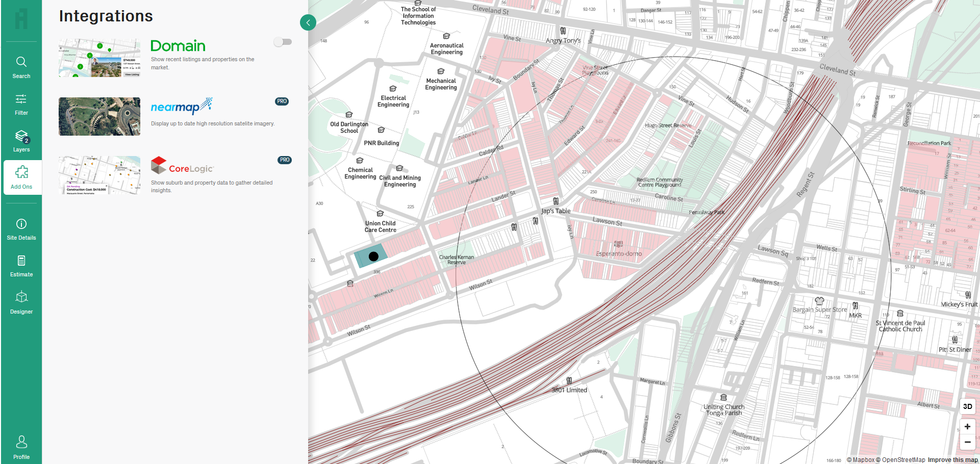Click the Mechanical Engineering school icon
The width and height of the screenshot is (980, 464).
[441, 71]
